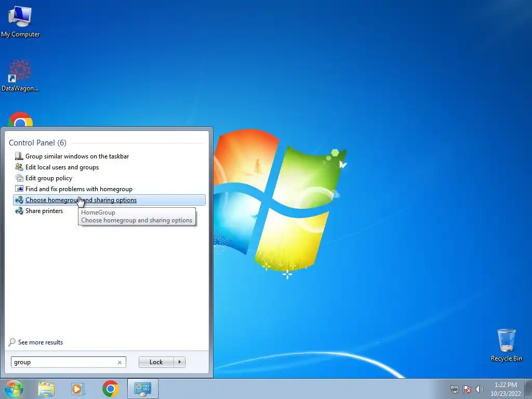
Task: Open the Chrome icon on the desktop
Action: [x=20, y=119]
